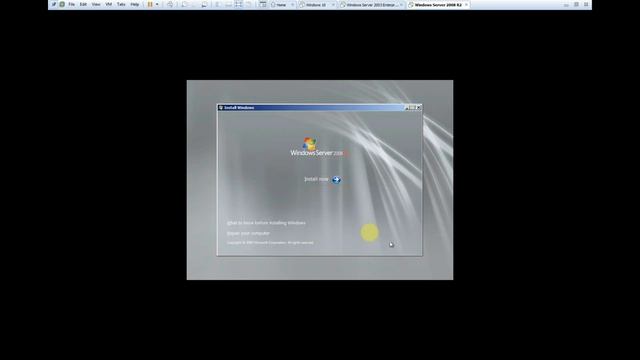
Task: Click the blue Install now arrow button
Action: (x=336, y=180)
